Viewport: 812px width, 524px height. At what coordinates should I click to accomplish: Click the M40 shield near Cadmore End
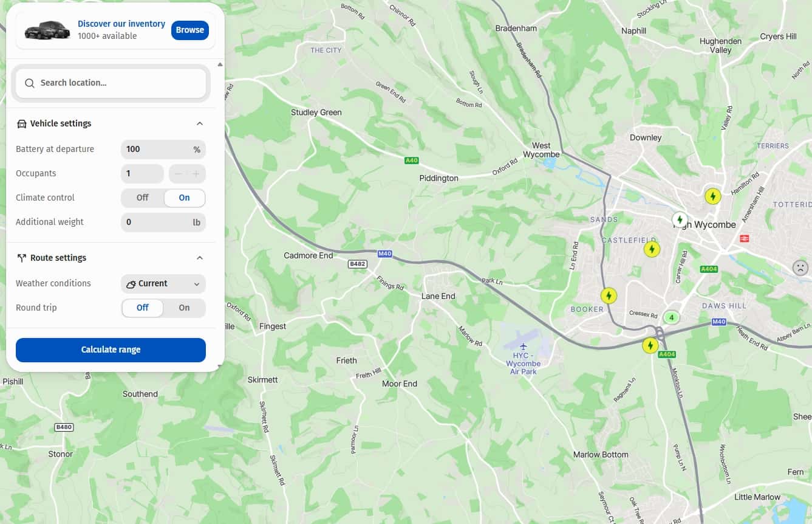pos(384,253)
